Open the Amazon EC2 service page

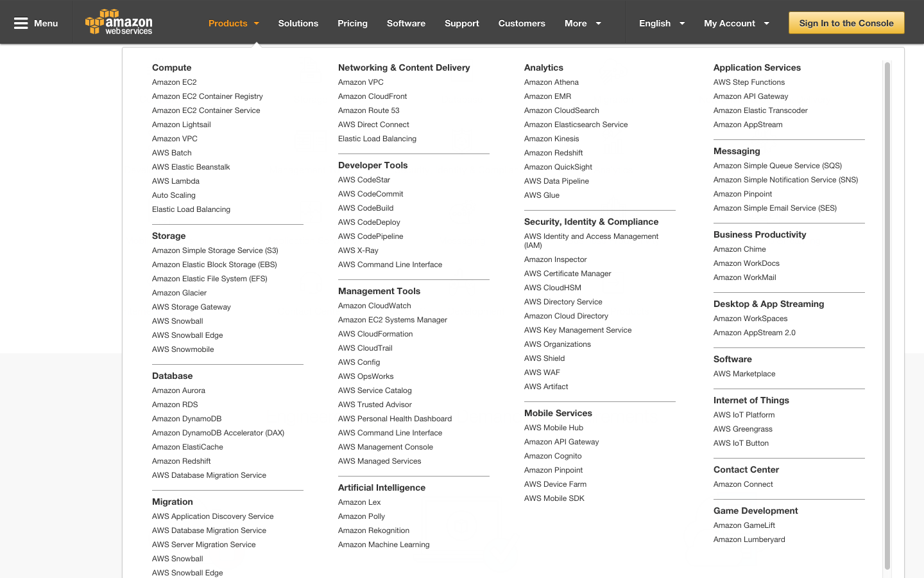click(x=174, y=82)
